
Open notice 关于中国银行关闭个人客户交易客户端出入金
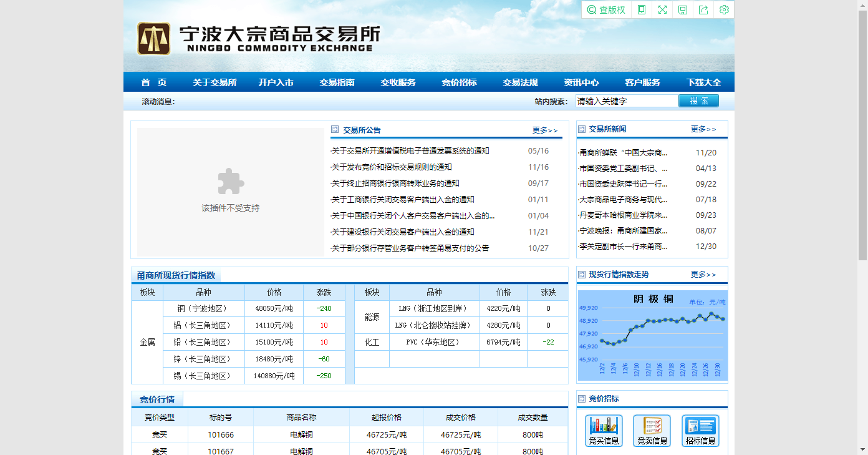tap(413, 216)
